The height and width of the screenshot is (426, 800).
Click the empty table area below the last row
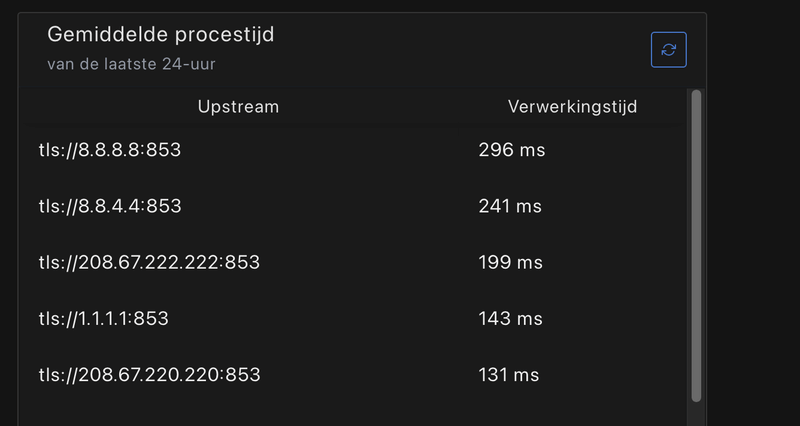pos(350,412)
